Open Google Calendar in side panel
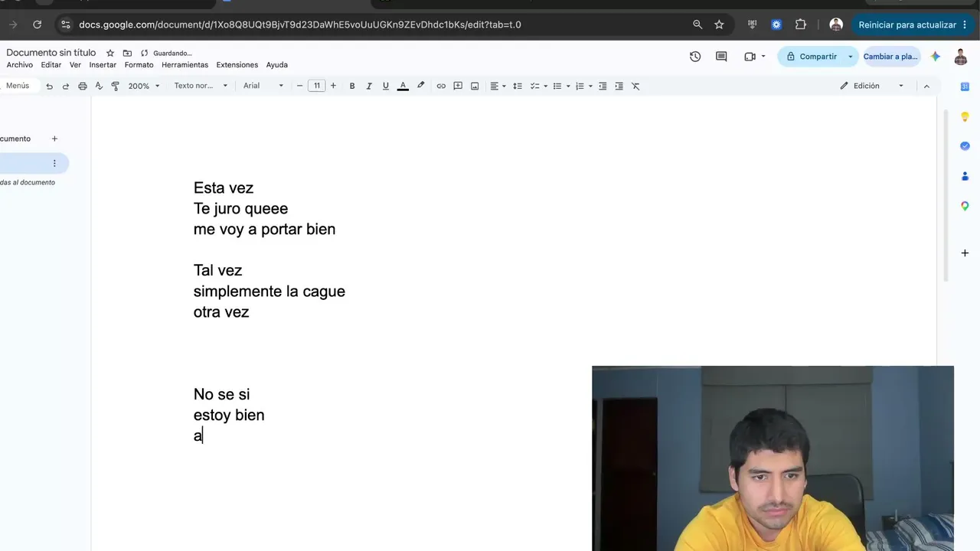Viewport: 980px width, 551px height. pos(965,86)
